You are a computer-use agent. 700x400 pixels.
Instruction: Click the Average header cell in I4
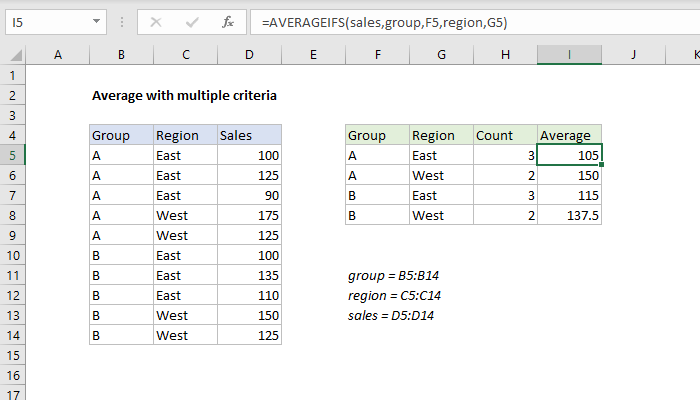pyautogui.click(x=569, y=135)
